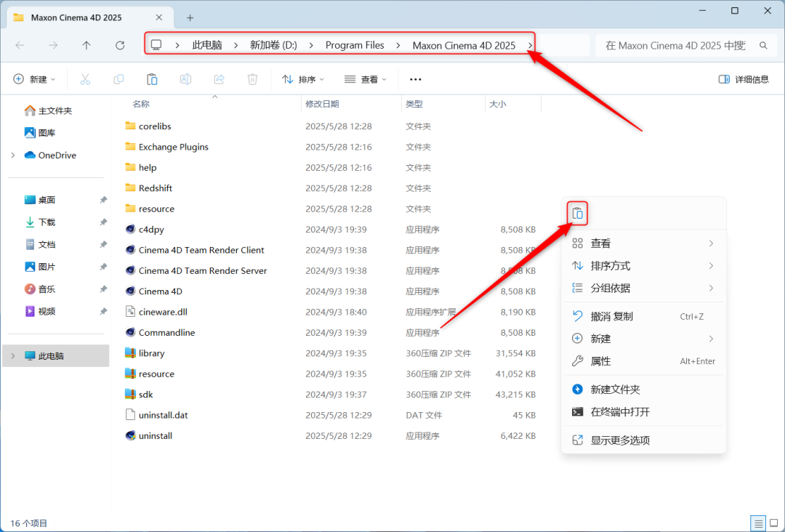Viewport: 785px width, 532px height.
Task: Expand the 此电脑 tree node
Action: click(x=13, y=356)
